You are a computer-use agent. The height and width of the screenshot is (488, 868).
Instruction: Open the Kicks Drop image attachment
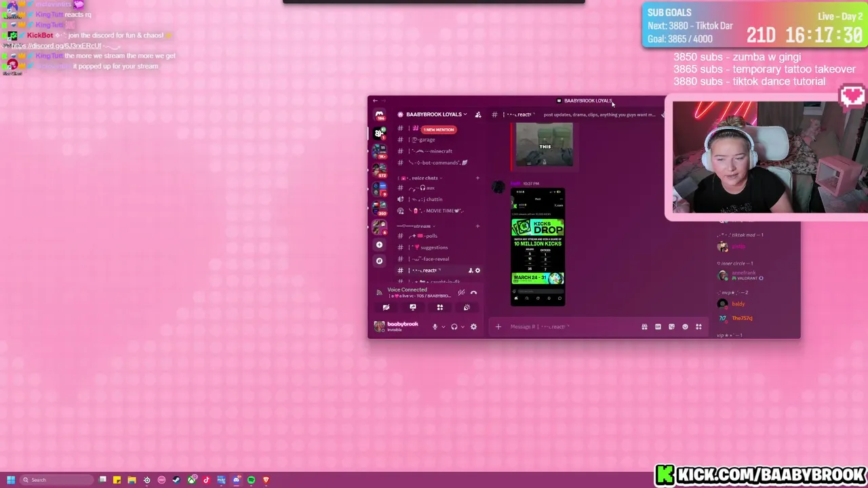(538, 247)
